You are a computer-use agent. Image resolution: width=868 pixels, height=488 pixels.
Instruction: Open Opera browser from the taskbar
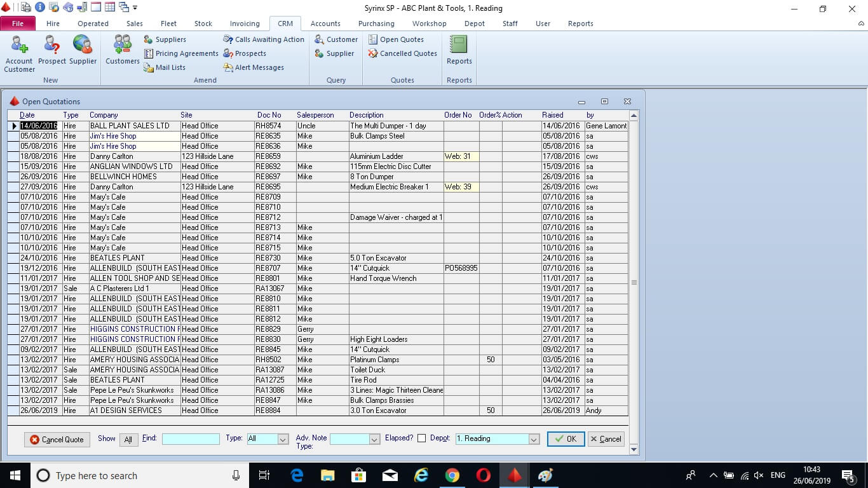[484, 475]
